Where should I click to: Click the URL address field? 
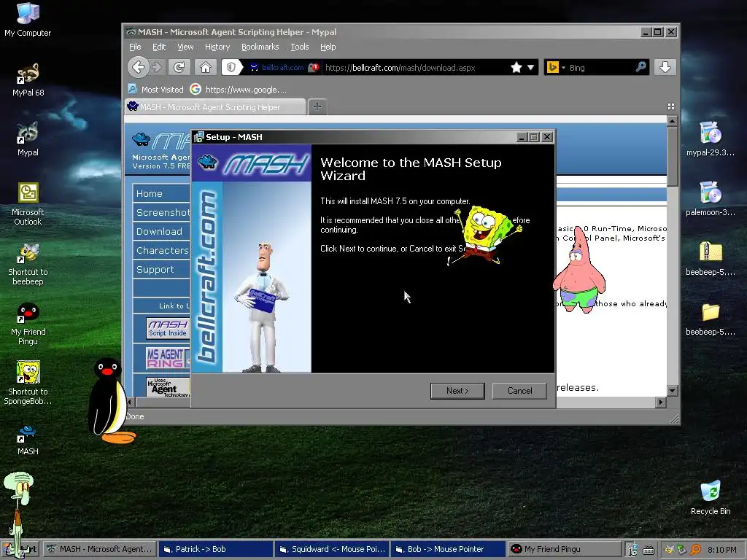tap(414, 68)
